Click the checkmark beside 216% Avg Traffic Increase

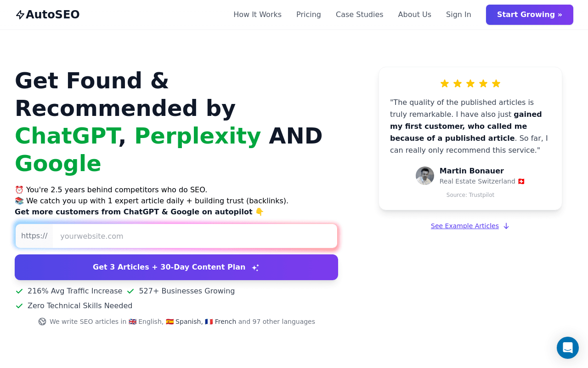click(19, 291)
